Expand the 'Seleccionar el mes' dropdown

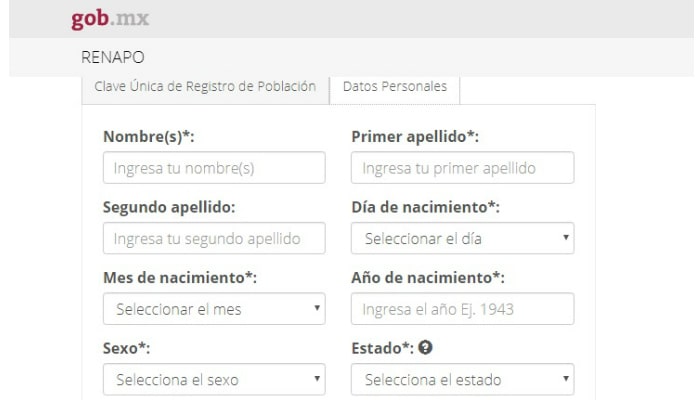[x=214, y=309]
